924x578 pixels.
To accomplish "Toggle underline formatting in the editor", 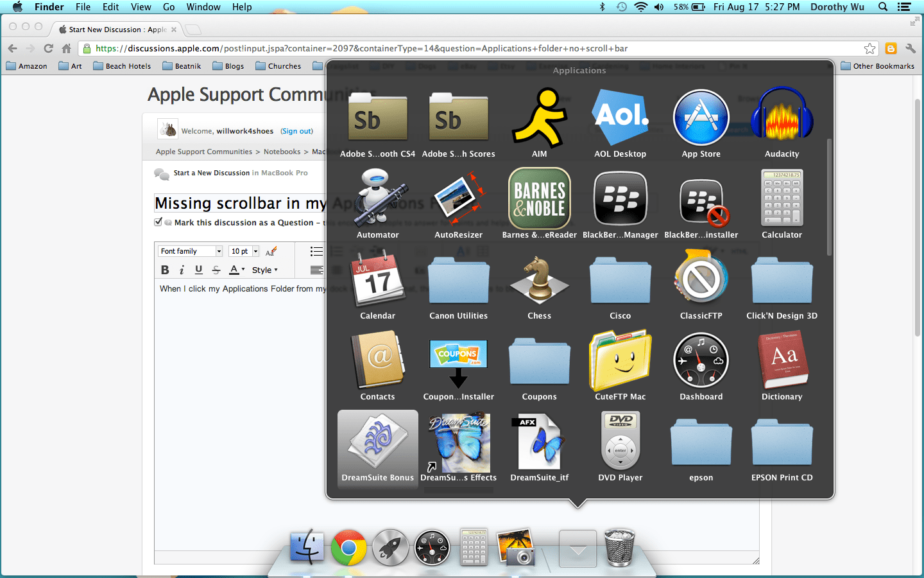I will 198,270.
